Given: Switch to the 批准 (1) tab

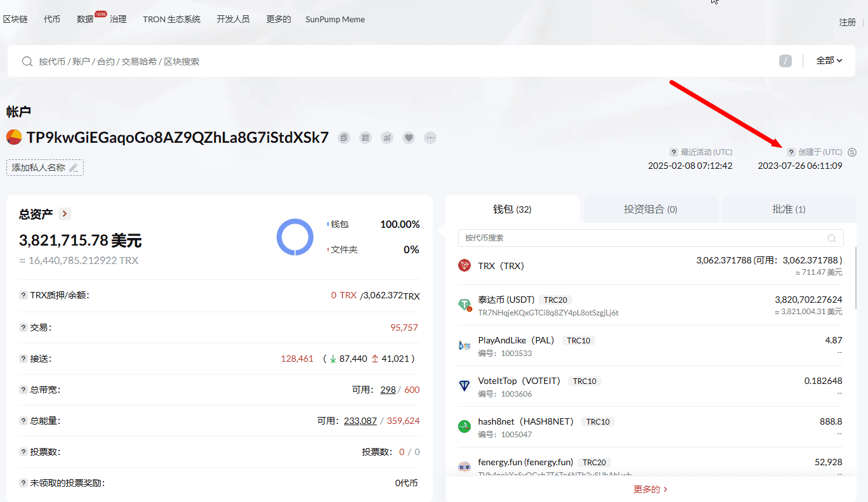Looking at the screenshot, I should (789, 209).
